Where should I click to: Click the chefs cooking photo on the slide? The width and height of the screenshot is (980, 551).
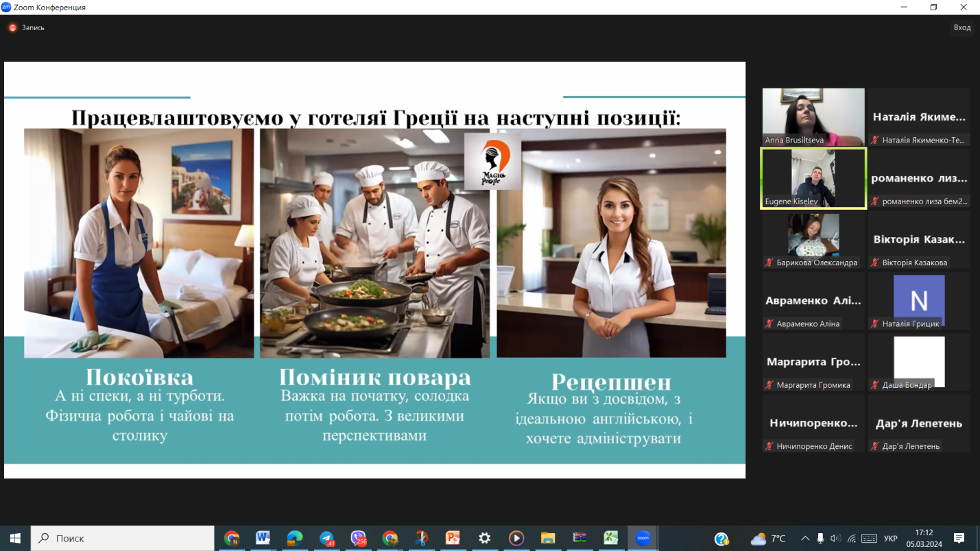[374, 243]
